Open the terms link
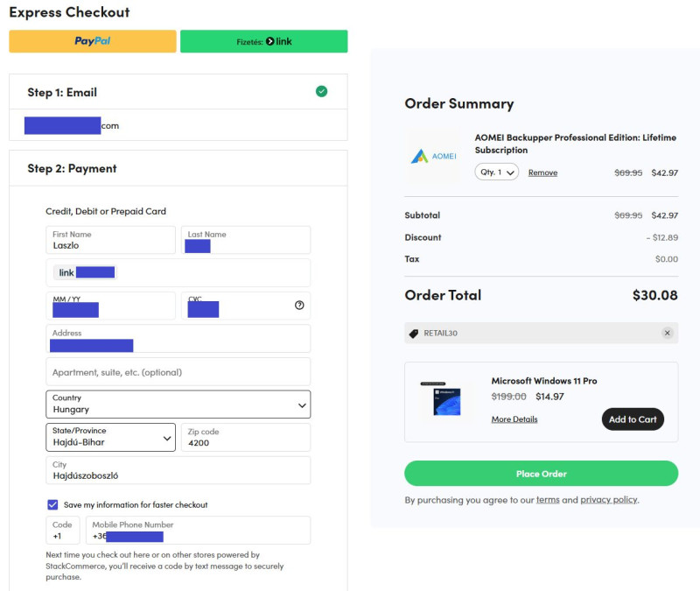This screenshot has width=700, height=591. [548, 499]
